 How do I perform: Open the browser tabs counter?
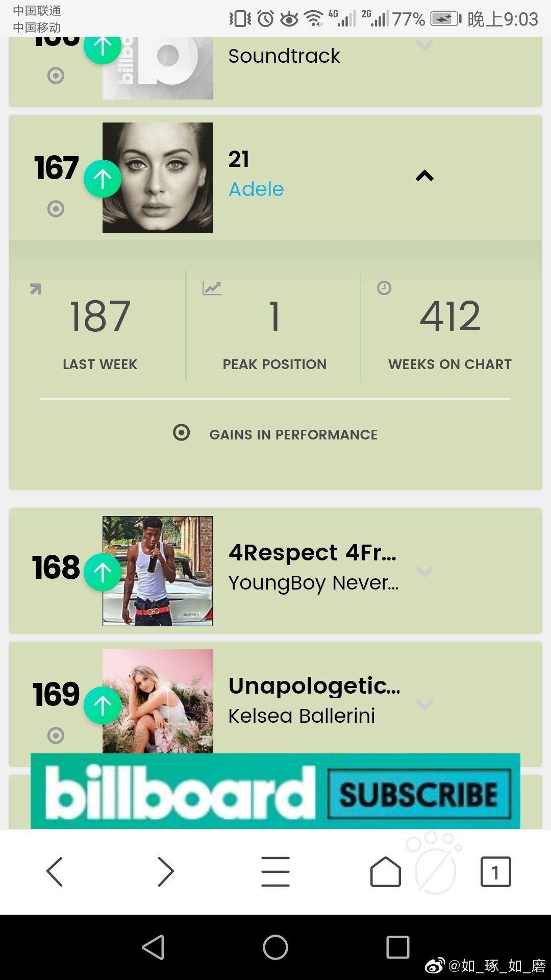495,871
